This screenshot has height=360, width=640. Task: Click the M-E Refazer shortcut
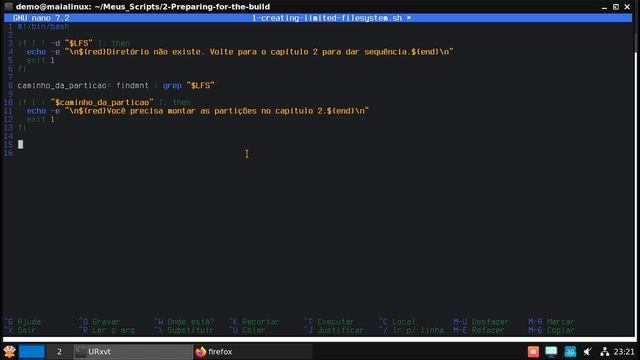click(479, 330)
